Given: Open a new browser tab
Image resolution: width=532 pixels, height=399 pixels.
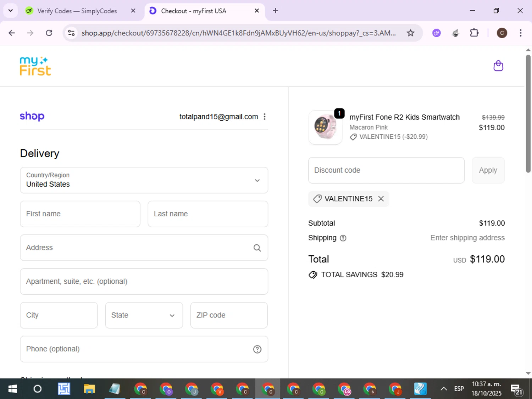Looking at the screenshot, I should (275, 11).
